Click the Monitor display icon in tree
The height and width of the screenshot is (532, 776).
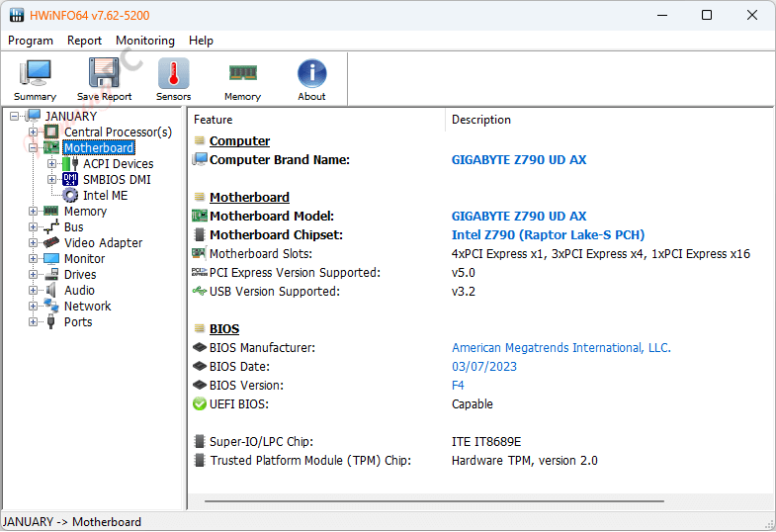51,258
